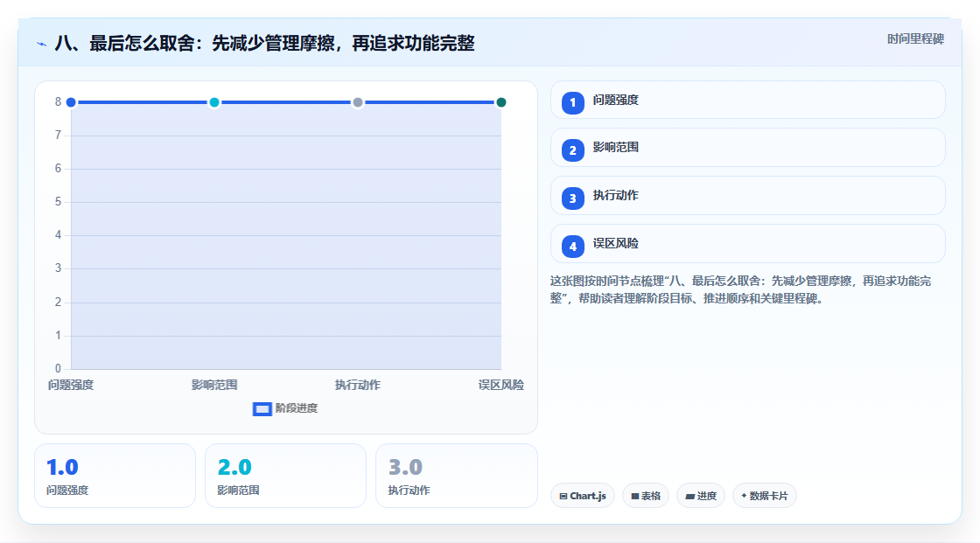Click the Chart.js tag
The height and width of the screenshot is (543, 980).
(583, 496)
